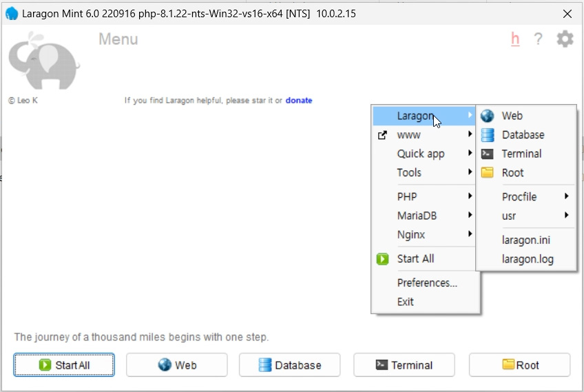
Task: Click the terminal icon in submenu
Action: pos(487,154)
